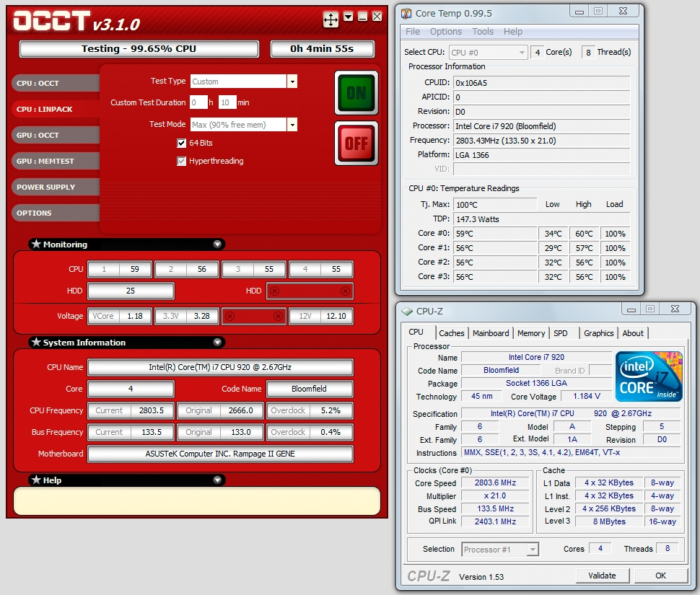This screenshot has height=595, width=700.
Task: Open the Test Type dropdown
Action: point(292,81)
